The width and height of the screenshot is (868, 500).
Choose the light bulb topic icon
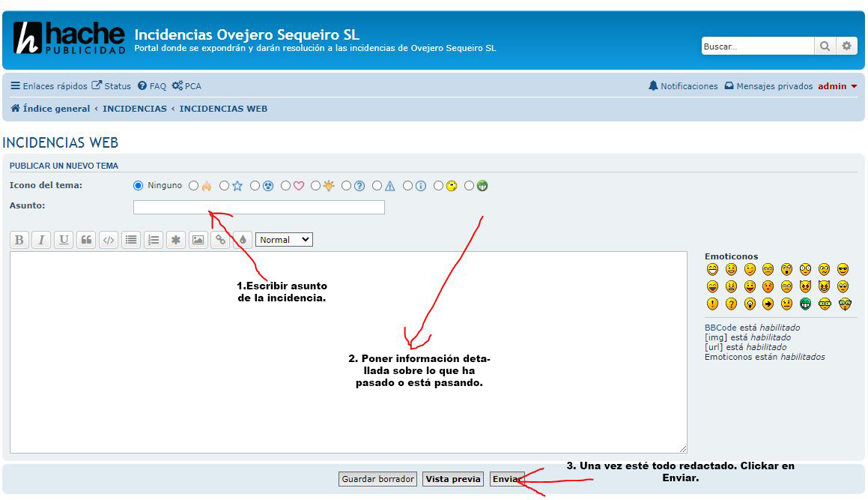coord(315,186)
